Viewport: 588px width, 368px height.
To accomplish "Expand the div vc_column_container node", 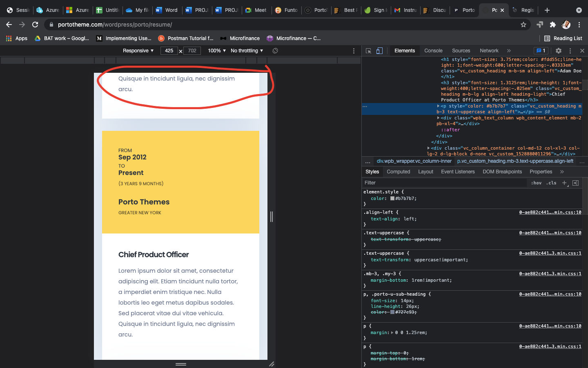I will [428, 148].
